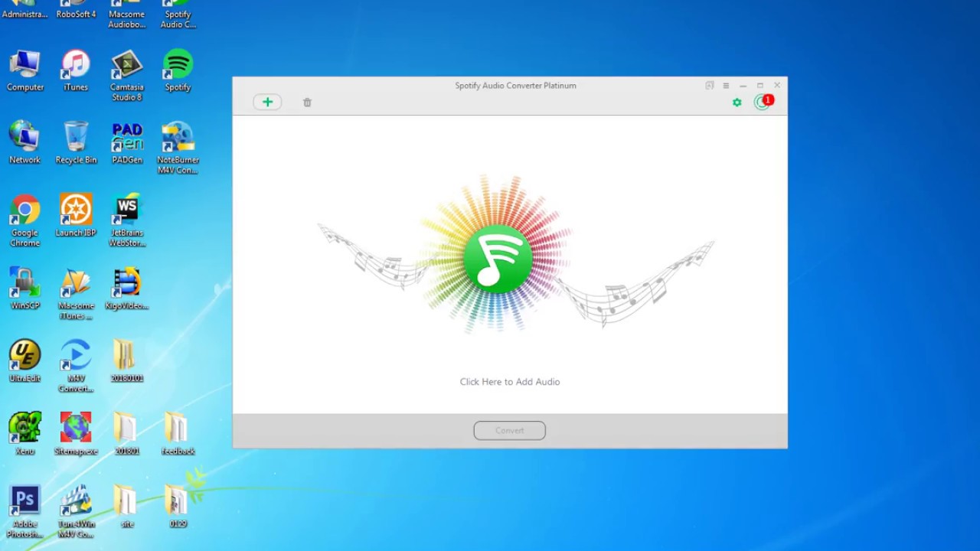Select the Spotify Audio Converter desktop shortcut
The image size is (980, 551).
coord(178,14)
